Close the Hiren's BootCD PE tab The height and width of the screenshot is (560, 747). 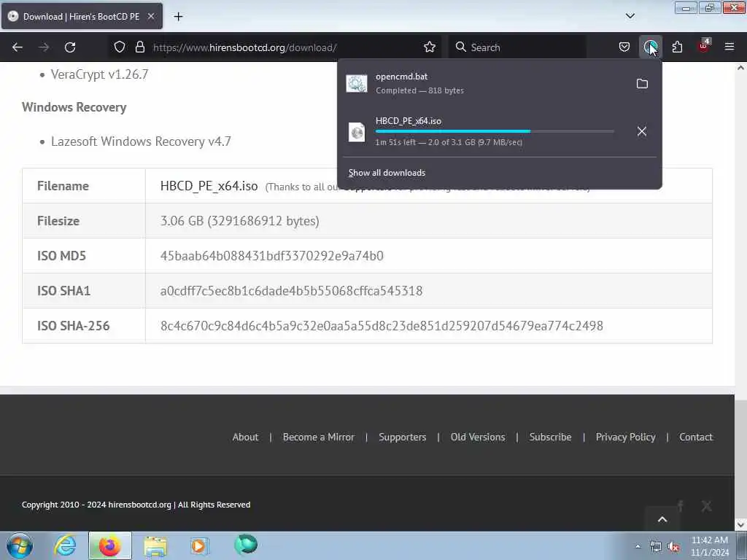(151, 16)
